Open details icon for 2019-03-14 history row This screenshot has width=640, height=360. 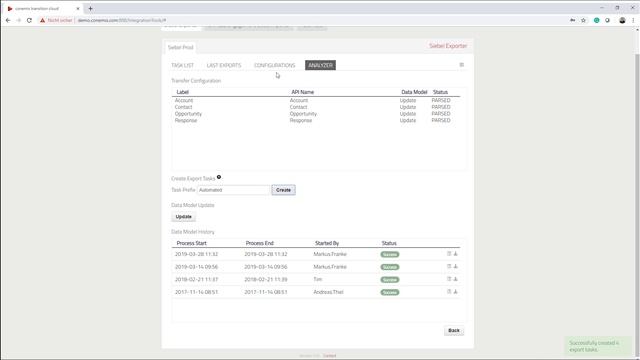449,267
